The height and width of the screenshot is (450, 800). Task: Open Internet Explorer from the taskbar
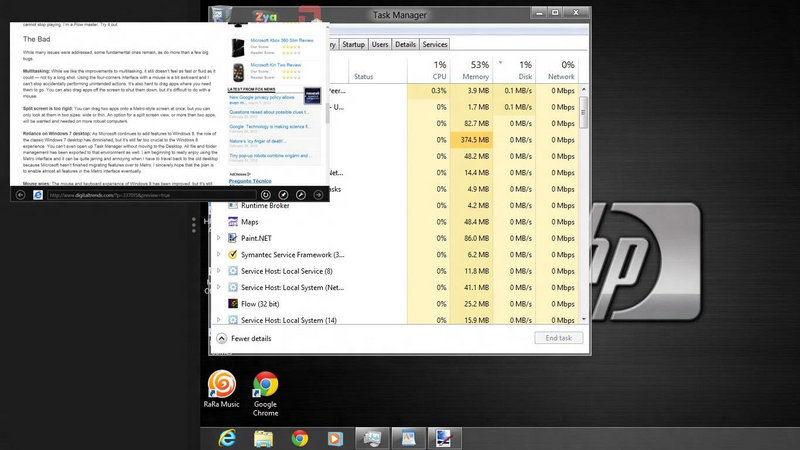pos(228,437)
